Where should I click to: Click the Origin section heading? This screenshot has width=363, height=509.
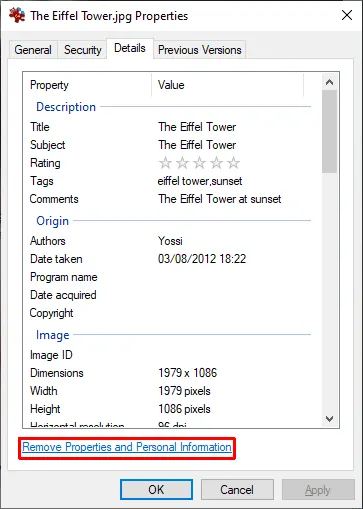[52, 221]
